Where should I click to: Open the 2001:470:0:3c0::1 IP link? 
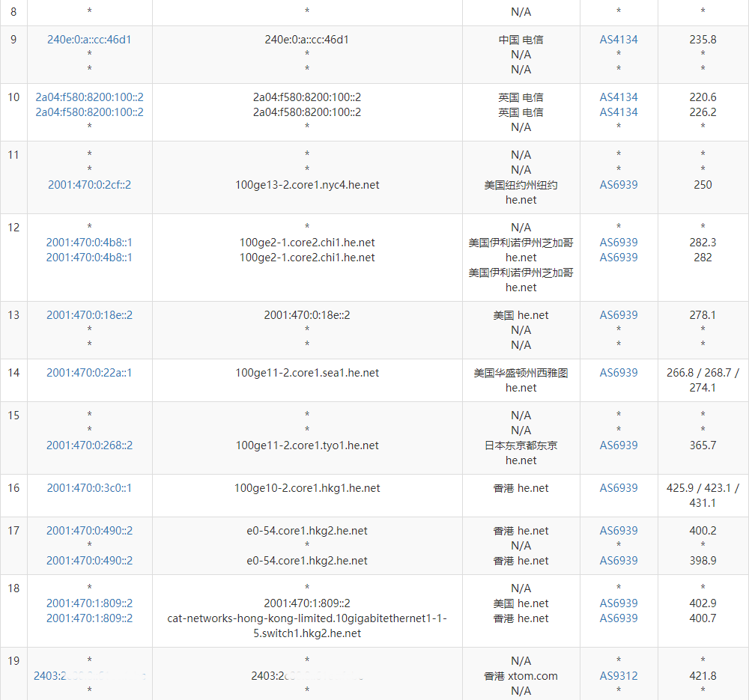pyautogui.click(x=89, y=488)
